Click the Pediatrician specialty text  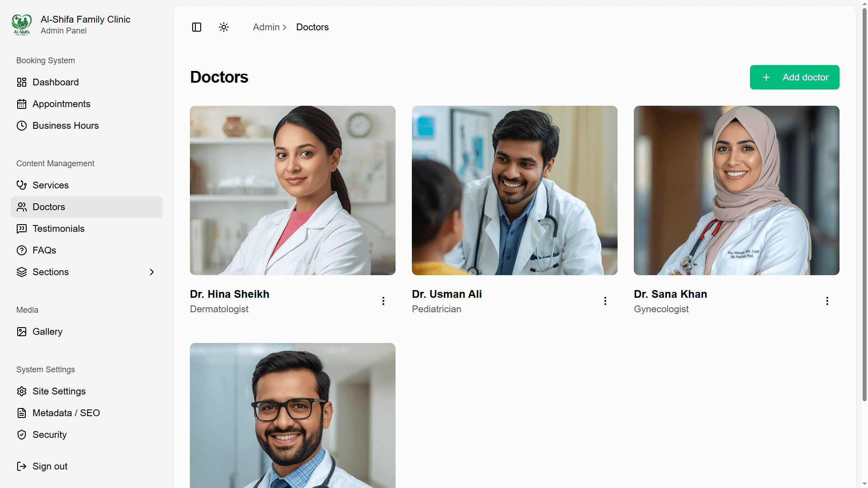(437, 309)
